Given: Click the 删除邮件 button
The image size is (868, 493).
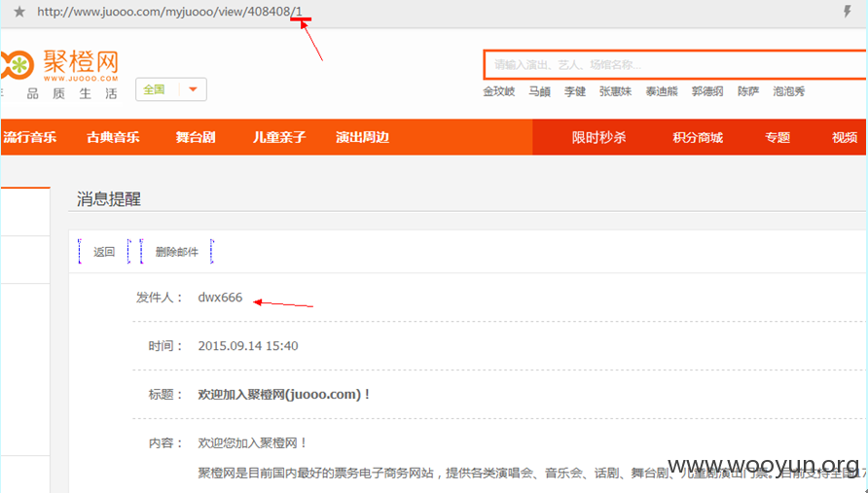Looking at the screenshot, I should (176, 252).
